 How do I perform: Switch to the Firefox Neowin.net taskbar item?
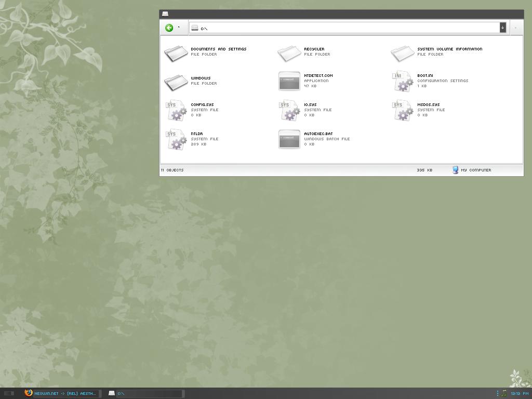[60, 393]
